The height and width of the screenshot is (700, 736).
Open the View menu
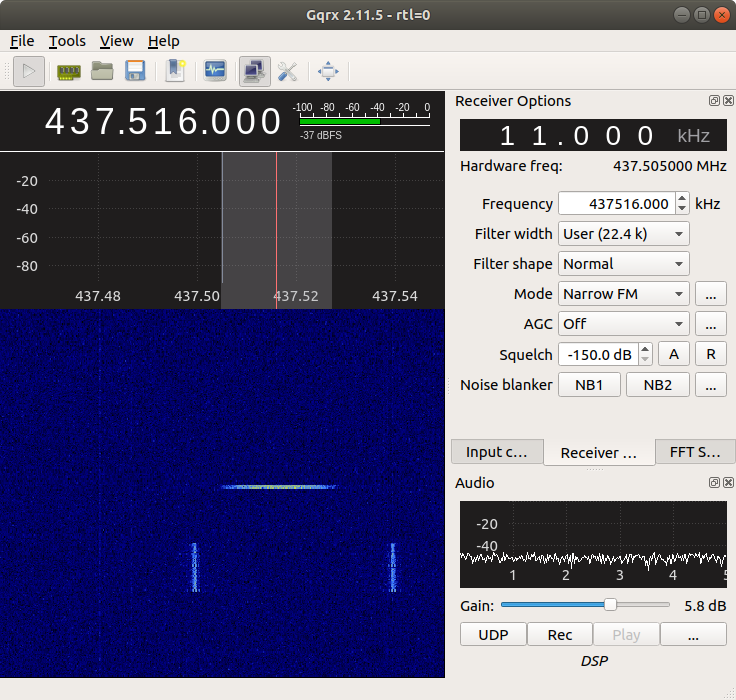(x=116, y=41)
